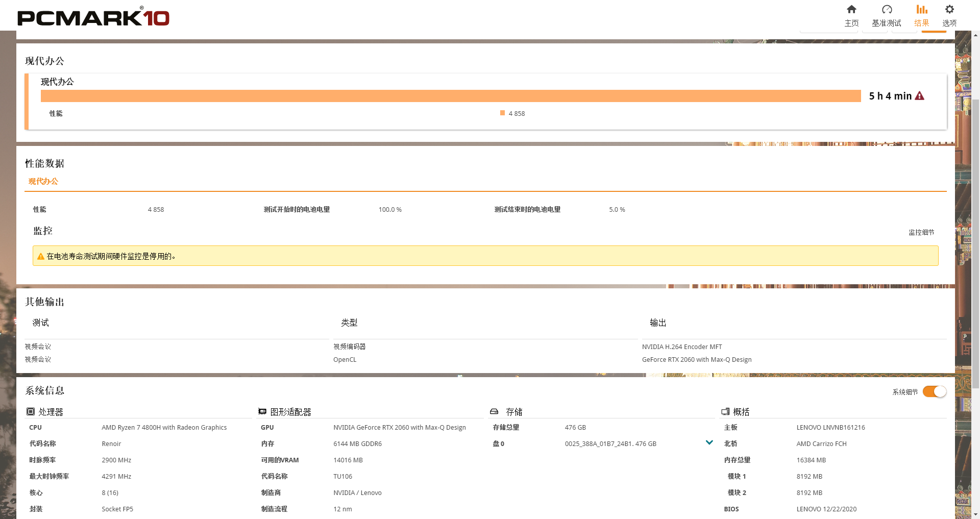Click the storage drive icon beside 存储
The width and height of the screenshot is (980, 519).
(494, 411)
